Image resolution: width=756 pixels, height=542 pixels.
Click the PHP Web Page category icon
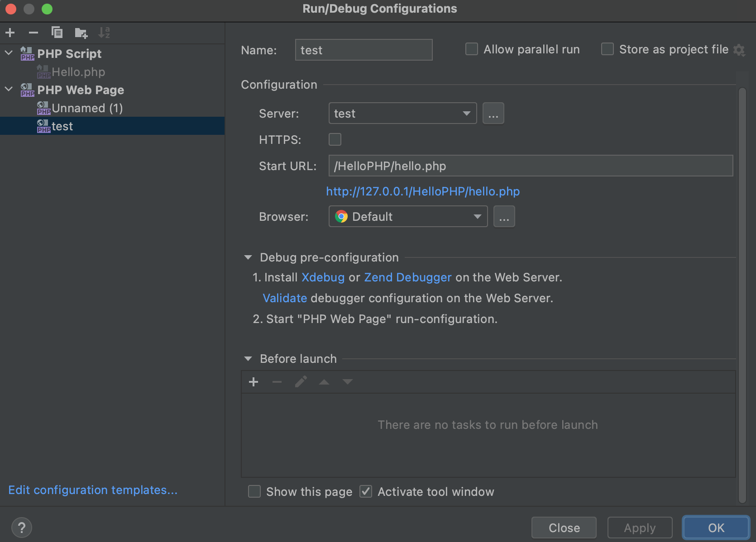point(27,90)
